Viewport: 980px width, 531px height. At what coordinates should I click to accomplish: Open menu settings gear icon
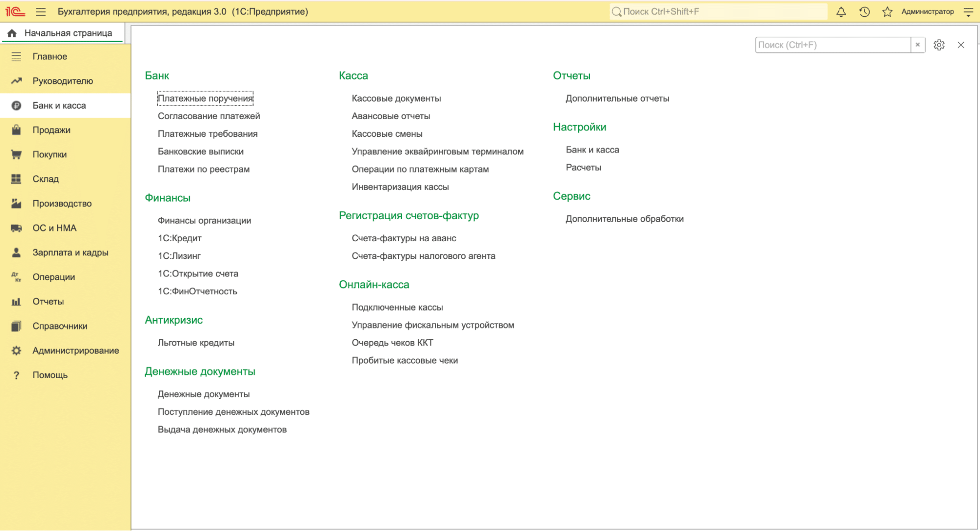coord(939,45)
